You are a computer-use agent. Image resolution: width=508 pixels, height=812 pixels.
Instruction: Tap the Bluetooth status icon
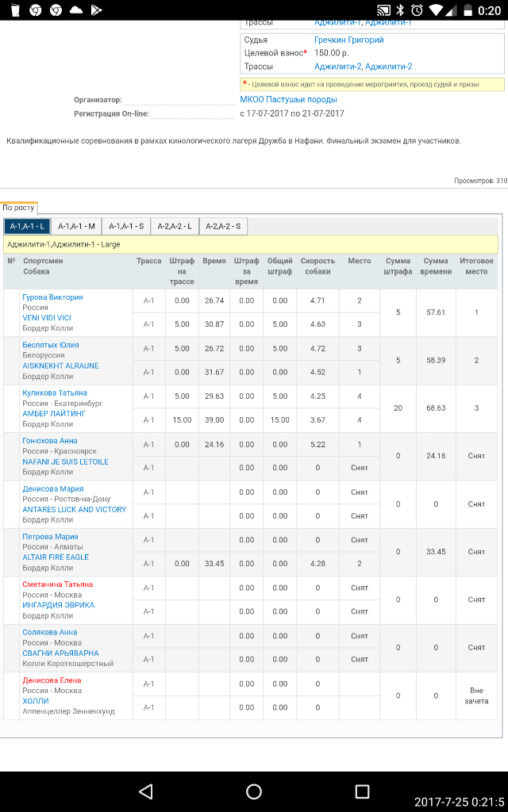click(401, 10)
